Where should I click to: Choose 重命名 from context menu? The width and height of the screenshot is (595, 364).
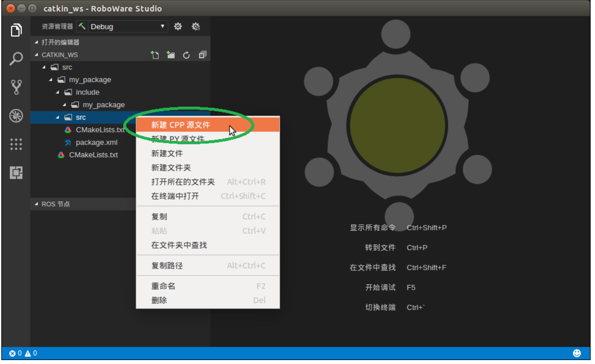208,286
